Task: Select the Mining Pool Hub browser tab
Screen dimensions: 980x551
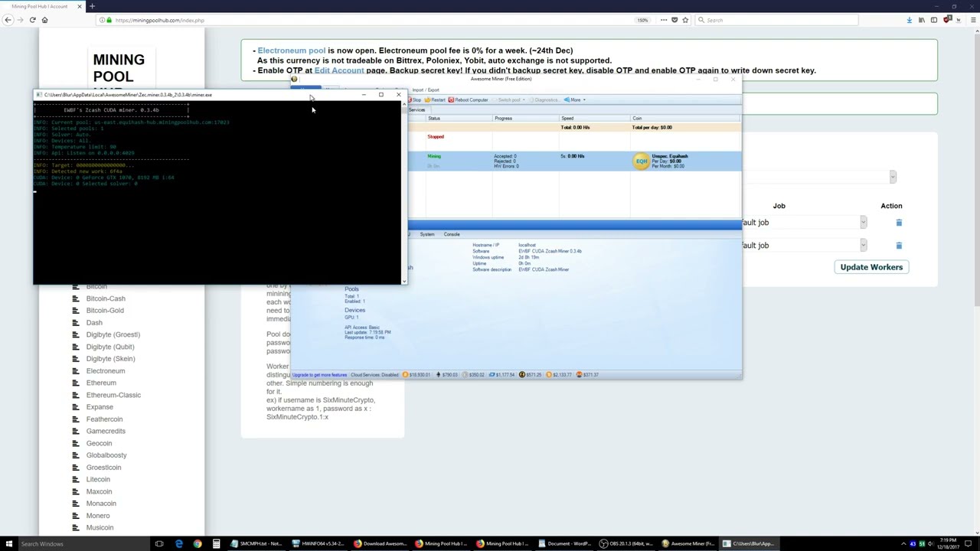Action: click(43, 6)
